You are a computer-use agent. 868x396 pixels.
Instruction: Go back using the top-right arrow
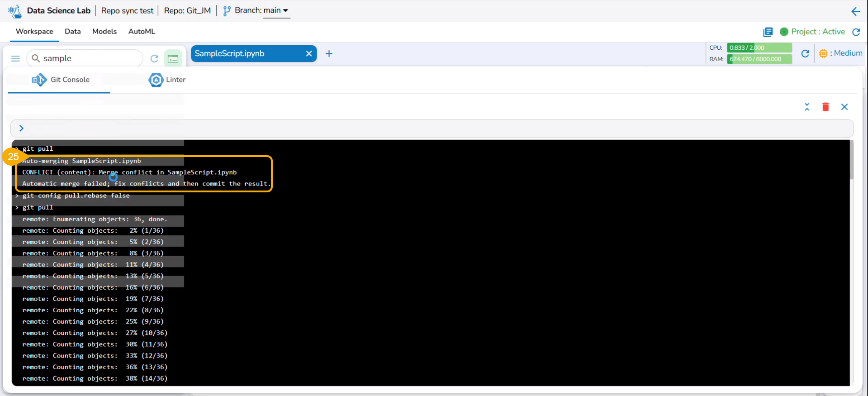(855, 11)
